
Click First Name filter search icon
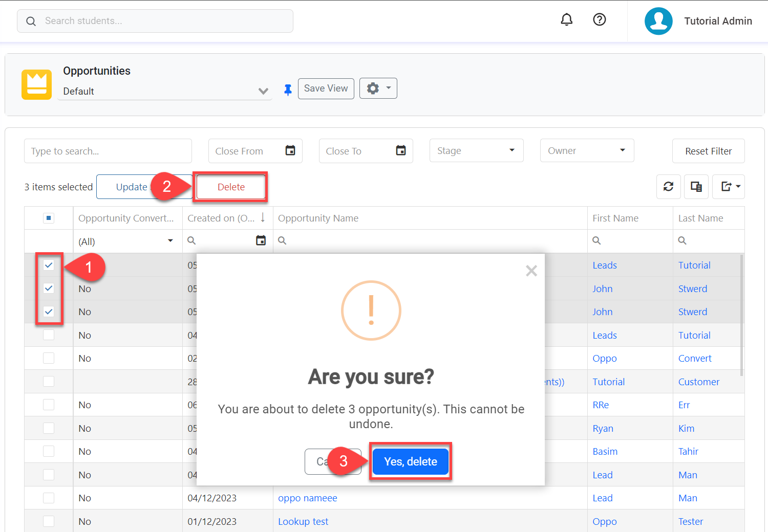click(x=596, y=240)
